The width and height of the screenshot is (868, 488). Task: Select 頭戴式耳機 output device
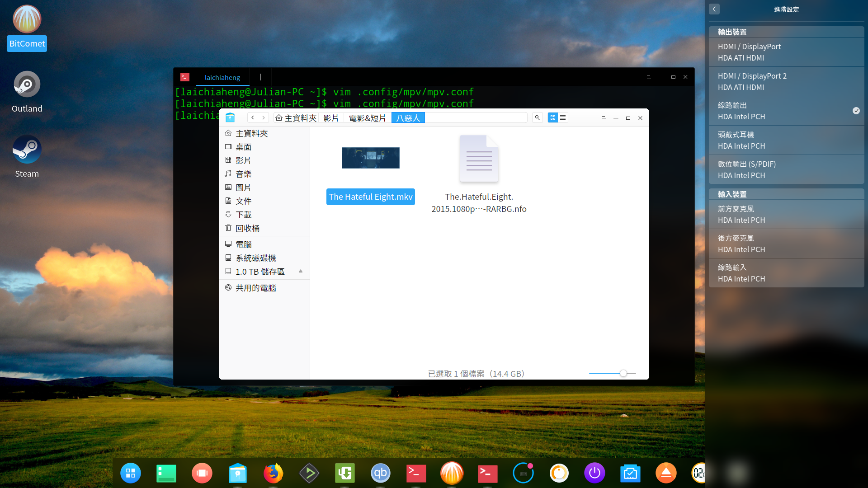click(x=787, y=140)
